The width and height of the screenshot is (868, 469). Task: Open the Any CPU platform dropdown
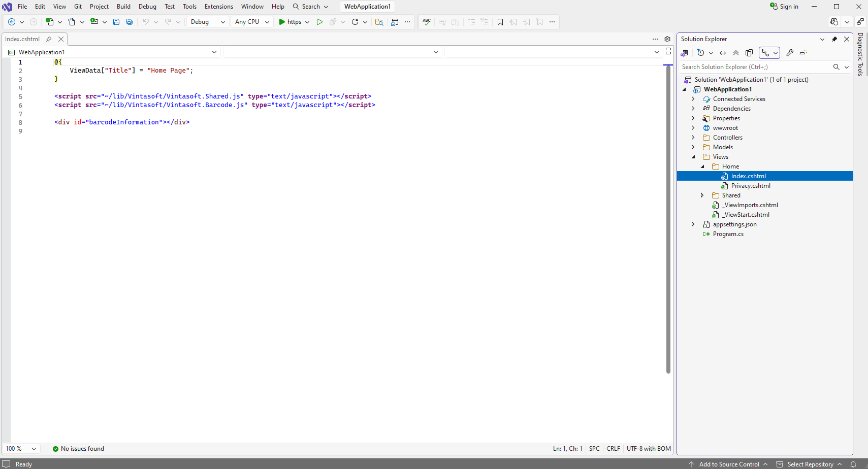pyautogui.click(x=252, y=22)
